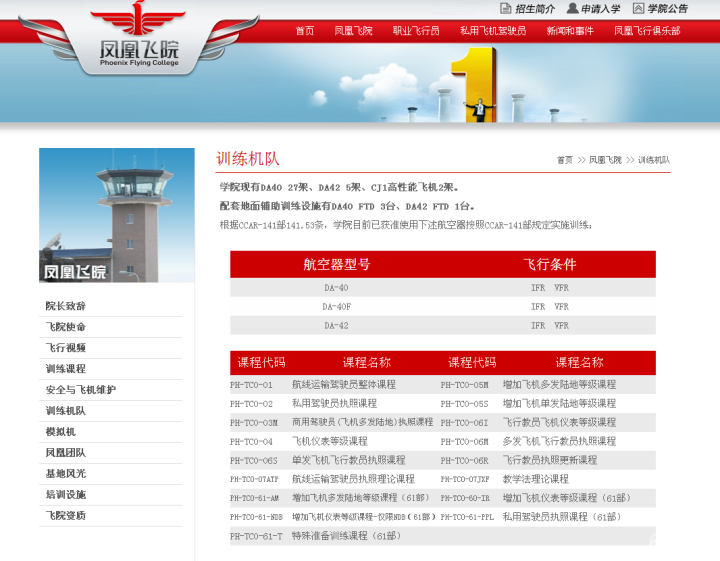Click course name 私用驾驶员执照课程
720x561 pixels.
(x=334, y=404)
